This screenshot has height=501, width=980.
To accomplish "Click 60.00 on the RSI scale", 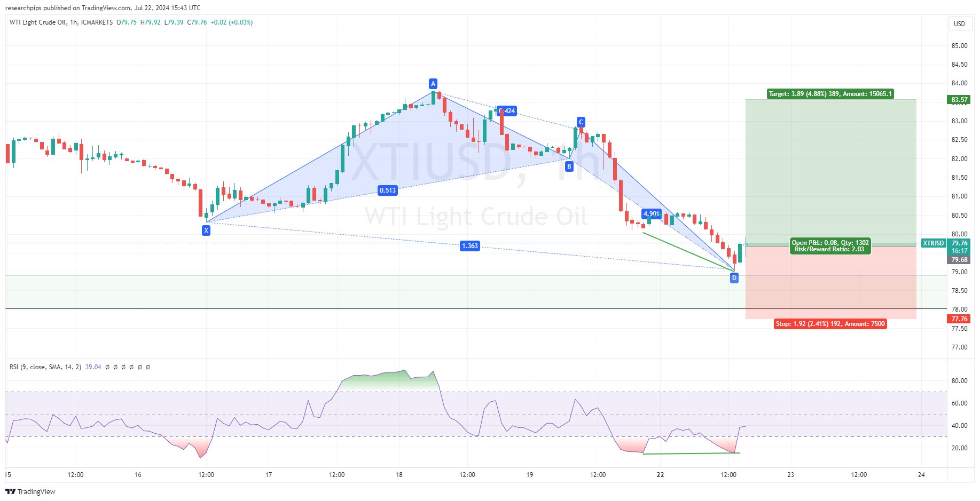I will [x=959, y=403].
